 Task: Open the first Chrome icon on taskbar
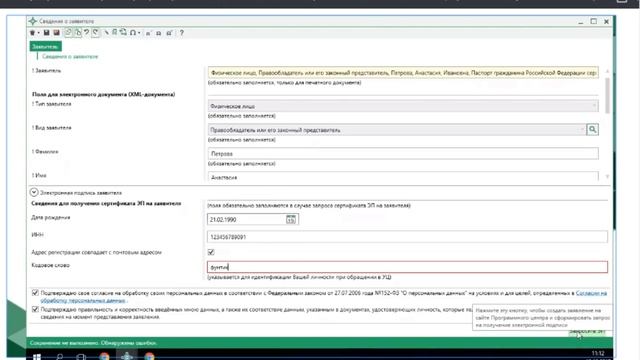[104, 356]
